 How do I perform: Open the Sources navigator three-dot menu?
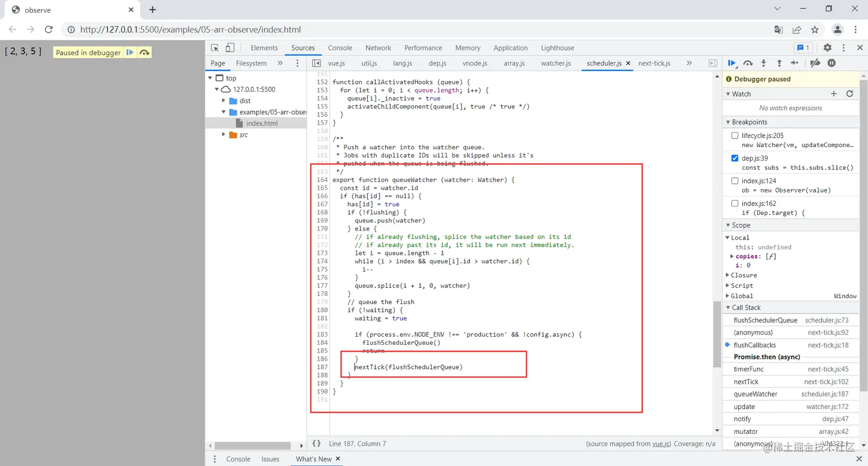(297, 63)
